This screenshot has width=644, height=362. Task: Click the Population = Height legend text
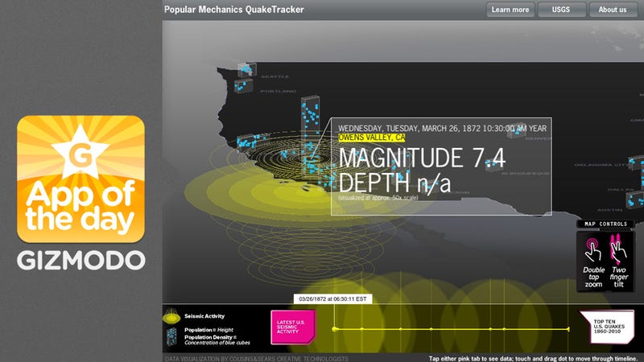tap(208, 330)
